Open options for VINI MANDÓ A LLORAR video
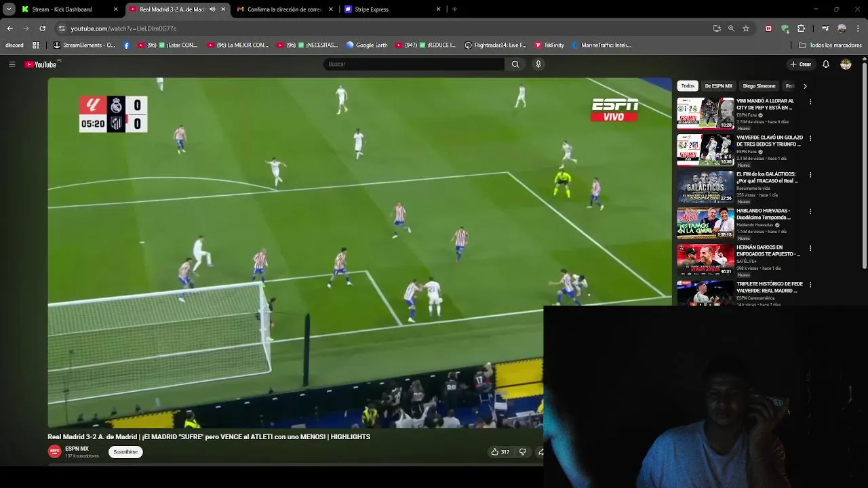 [810, 102]
